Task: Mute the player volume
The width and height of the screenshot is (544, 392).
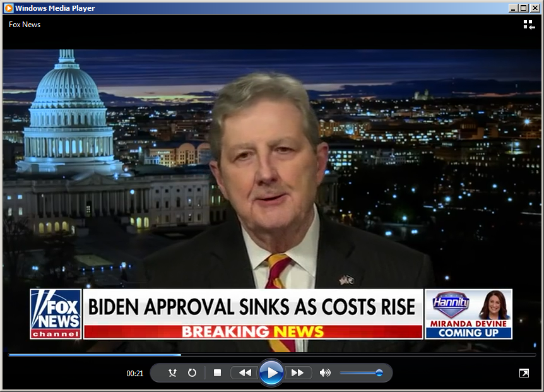Action: click(325, 373)
